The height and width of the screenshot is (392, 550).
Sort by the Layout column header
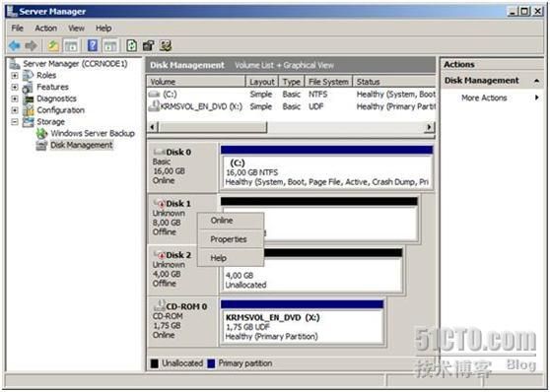(x=261, y=82)
